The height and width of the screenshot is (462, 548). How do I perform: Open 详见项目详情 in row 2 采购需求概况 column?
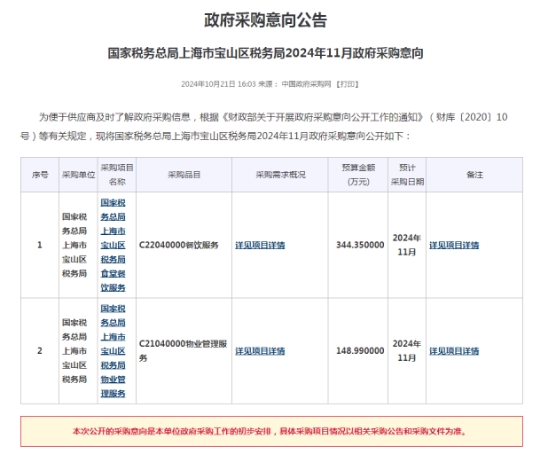tap(260, 351)
